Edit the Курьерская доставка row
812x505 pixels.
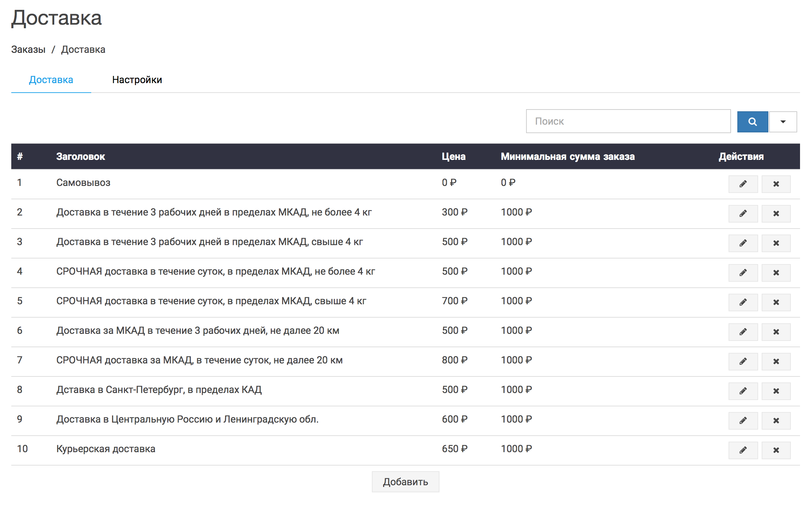coord(743,450)
